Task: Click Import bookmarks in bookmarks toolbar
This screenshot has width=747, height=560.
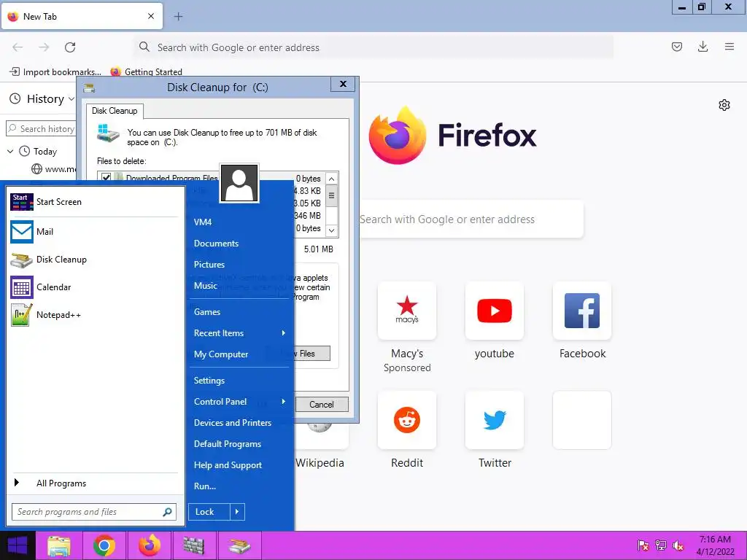Action: pyautogui.click(x=55, y=72)
